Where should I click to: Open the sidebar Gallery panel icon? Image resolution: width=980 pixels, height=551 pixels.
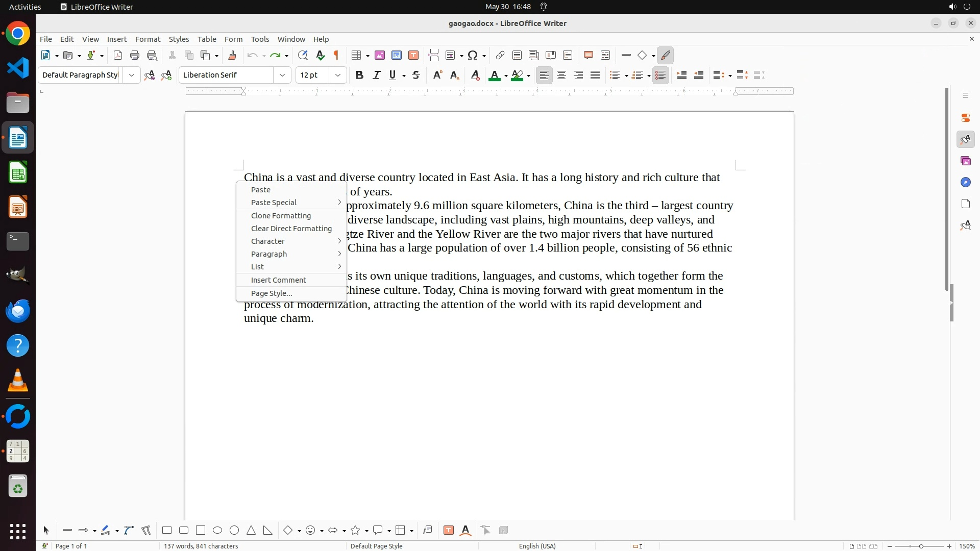[965, 161]
